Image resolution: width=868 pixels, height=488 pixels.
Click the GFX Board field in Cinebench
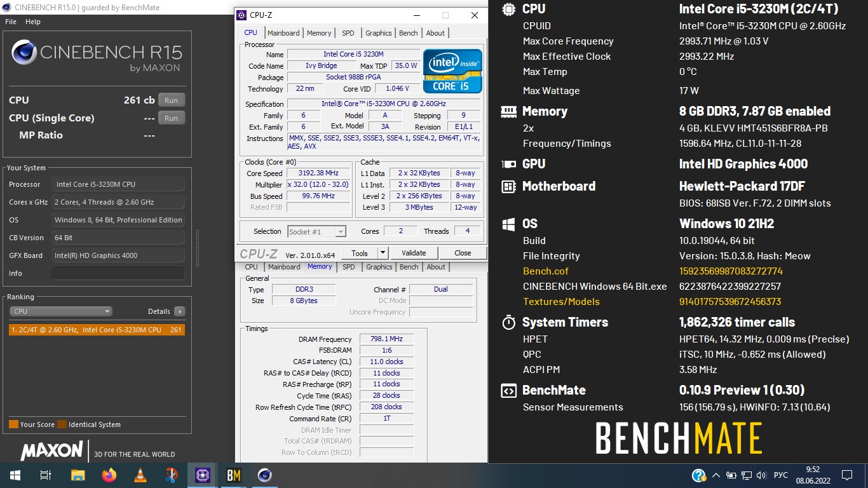118,255
